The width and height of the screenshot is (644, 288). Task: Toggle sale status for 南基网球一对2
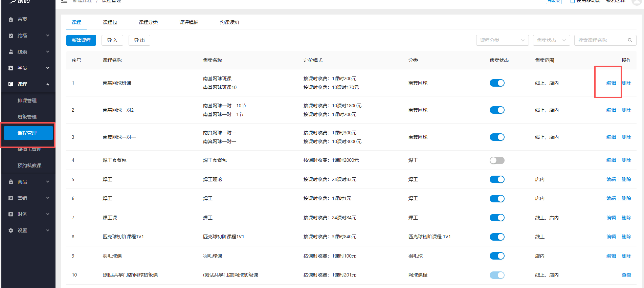[497, 110]
